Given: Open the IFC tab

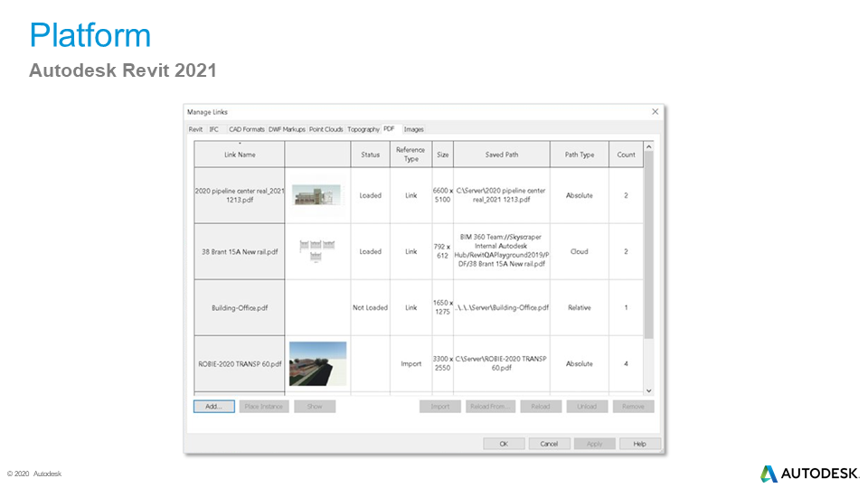Looking at the screenshot, I should (214, 129).
